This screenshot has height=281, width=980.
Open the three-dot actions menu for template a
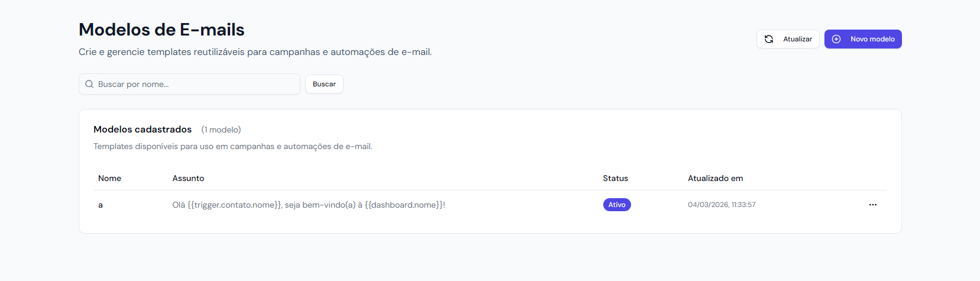[872, 205]
